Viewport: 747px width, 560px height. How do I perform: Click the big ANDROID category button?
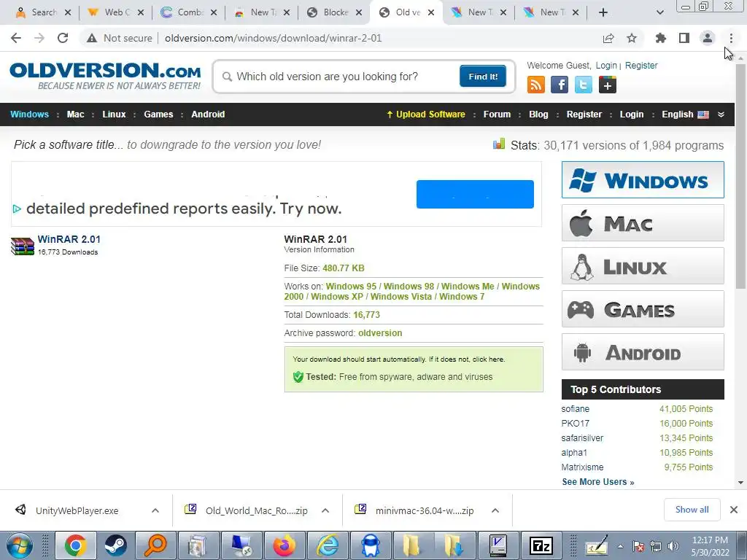click(643, 352)
